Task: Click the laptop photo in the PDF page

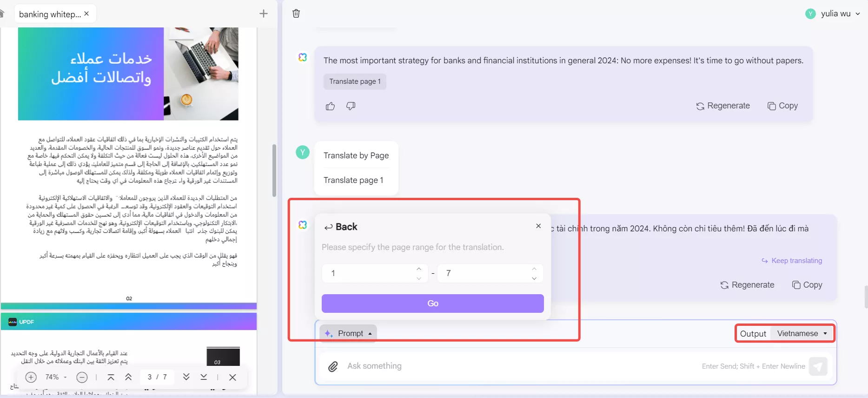Action: point(201,74)
